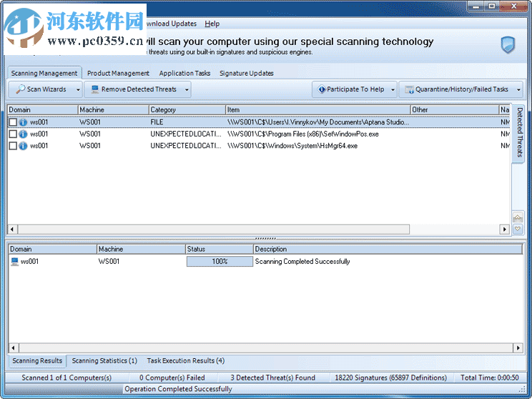Viewport: 532px width, 399px height.
Task: Click 'Total Time: 0:00:50' status
Action: pyautogui.click(x=490, y=378)
